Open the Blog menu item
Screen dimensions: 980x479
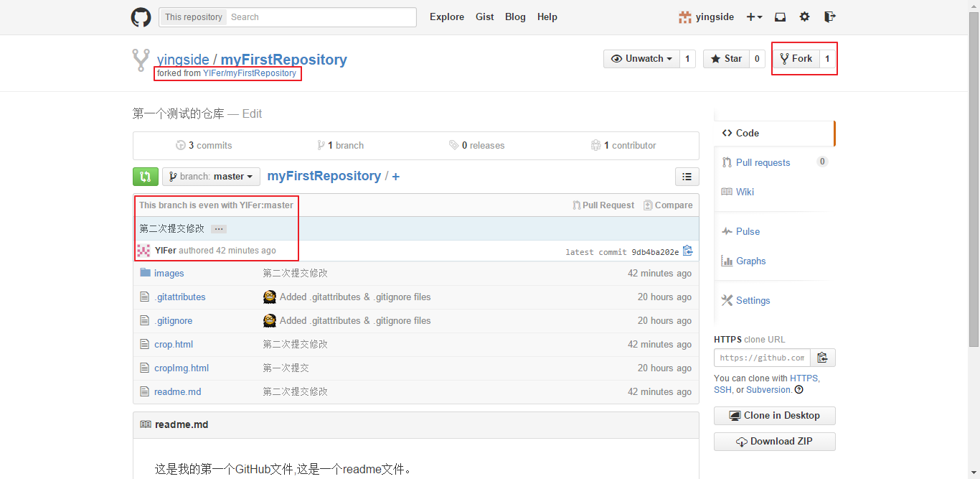pos(515,17)
